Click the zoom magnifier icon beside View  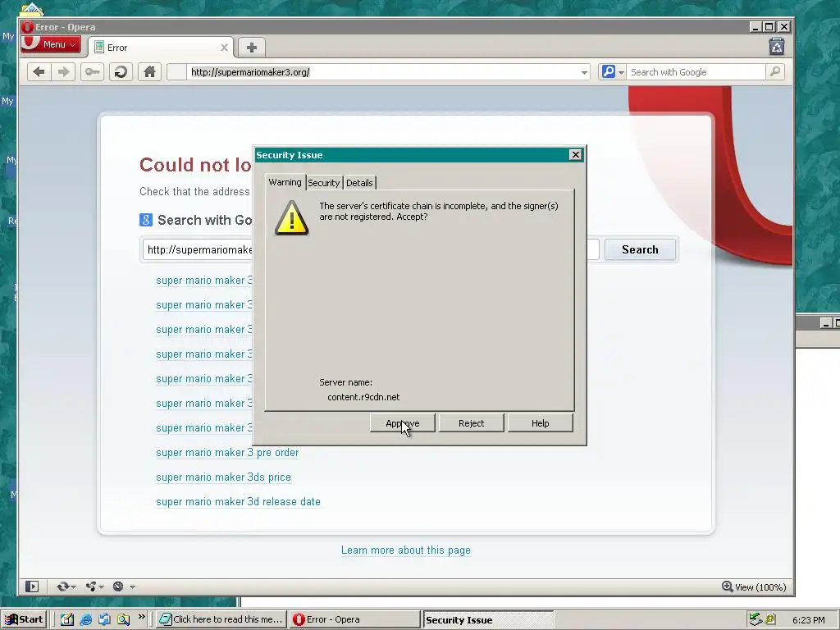click(x=727, y=587)
